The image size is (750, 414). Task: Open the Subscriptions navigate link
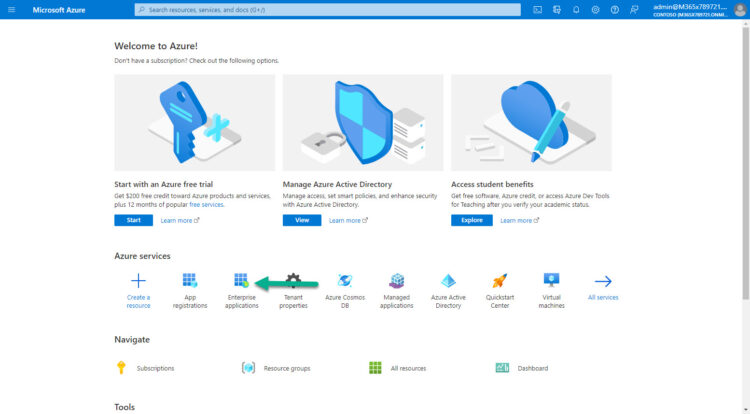155,368
